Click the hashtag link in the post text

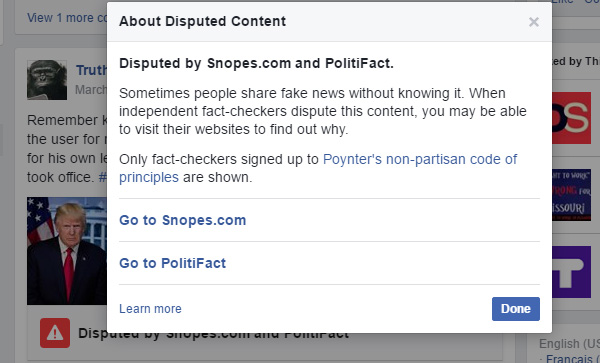103,177
